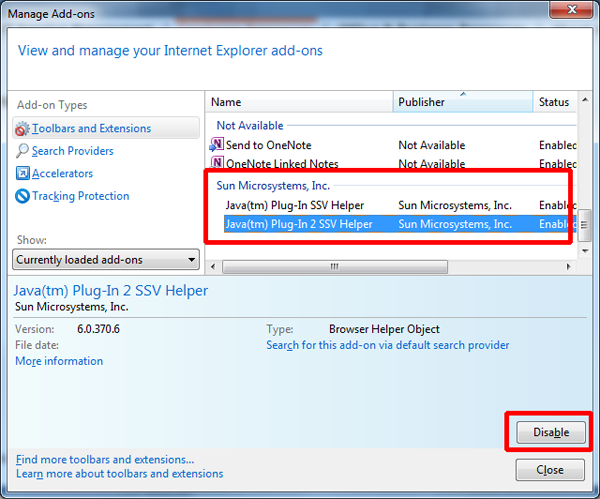Sort by the Name column header
The height and width of the screenshot is (499, 600).
click(299, 102)
